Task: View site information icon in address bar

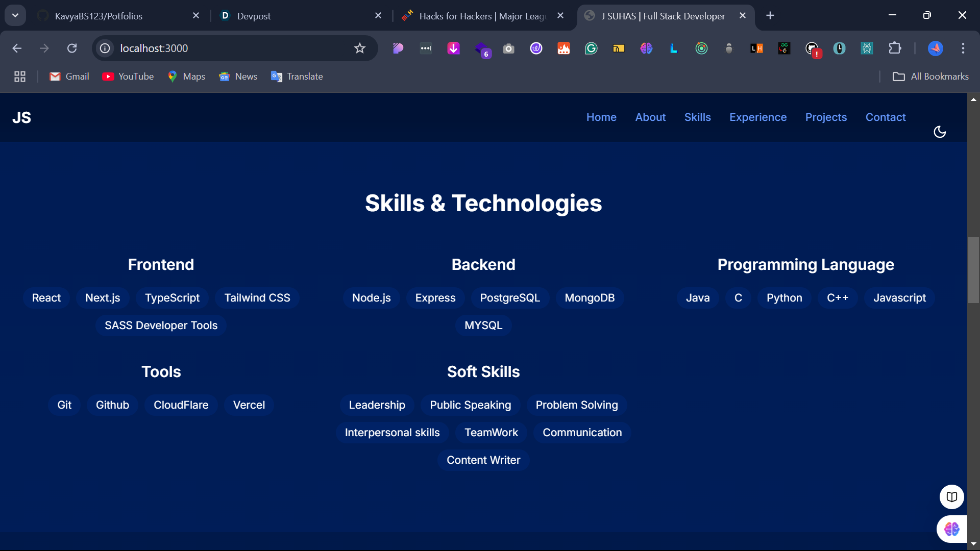Action: [x=105, y=48]
